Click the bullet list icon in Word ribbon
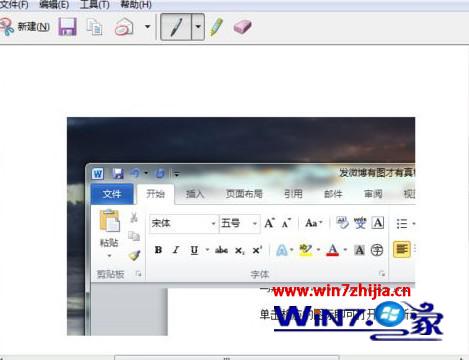 402,223
